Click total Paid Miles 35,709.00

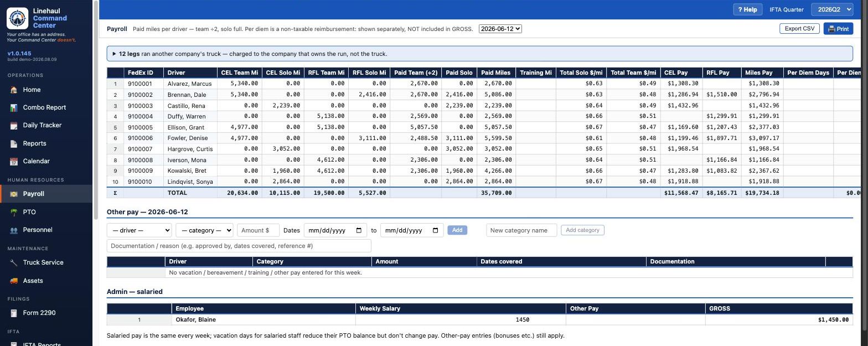[x=496, y=193]
